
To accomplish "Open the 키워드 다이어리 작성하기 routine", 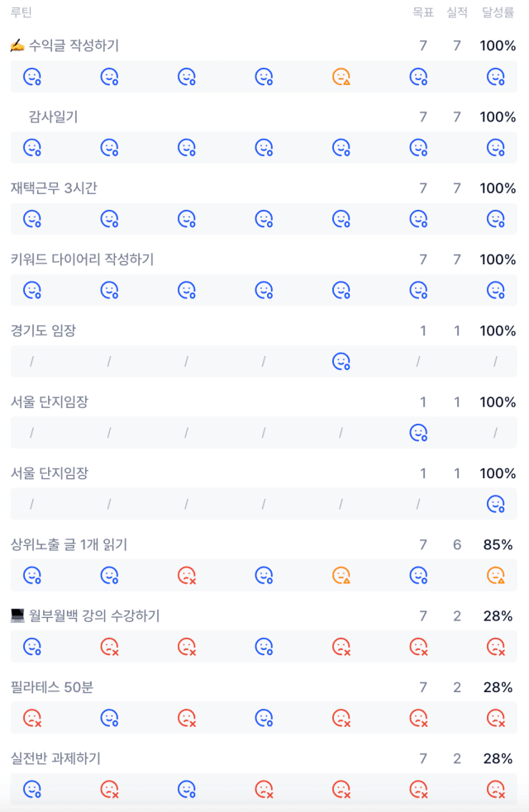I will coord(83,259).
